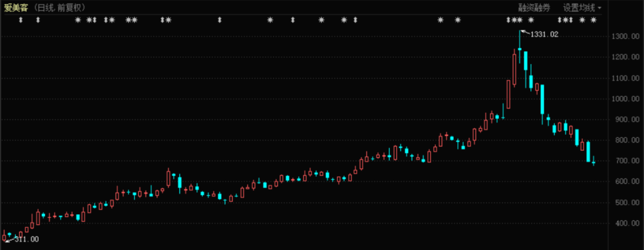The height and width of the screenshot is (250, 644).
Task: Click the 311.00 lowest price label
Action: (27, 239)
